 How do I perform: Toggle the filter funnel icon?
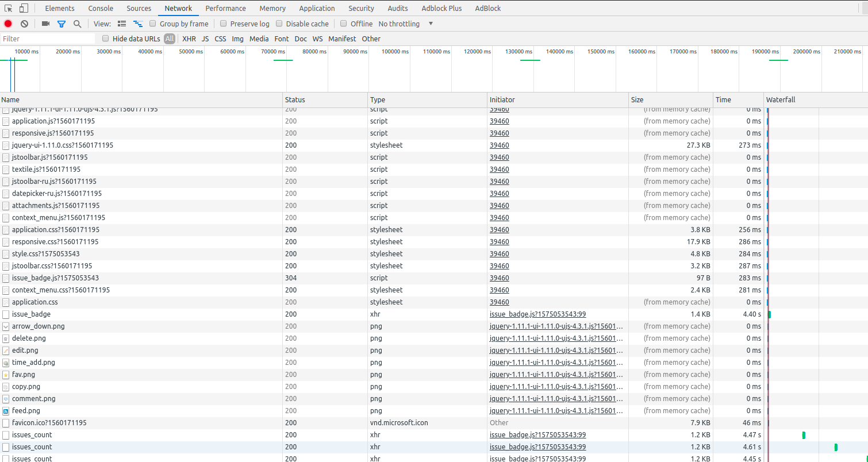tap(62, 24)
